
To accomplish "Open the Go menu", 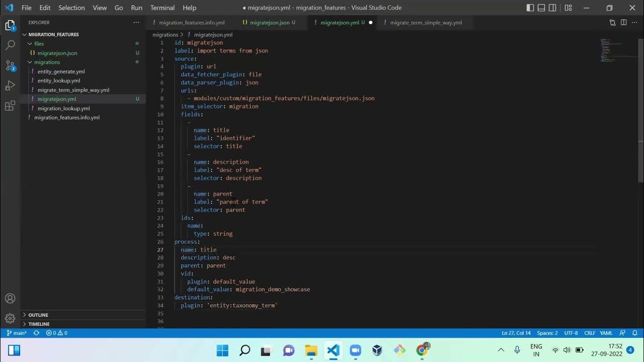I will pyautogui.click(x=119, y=8).
